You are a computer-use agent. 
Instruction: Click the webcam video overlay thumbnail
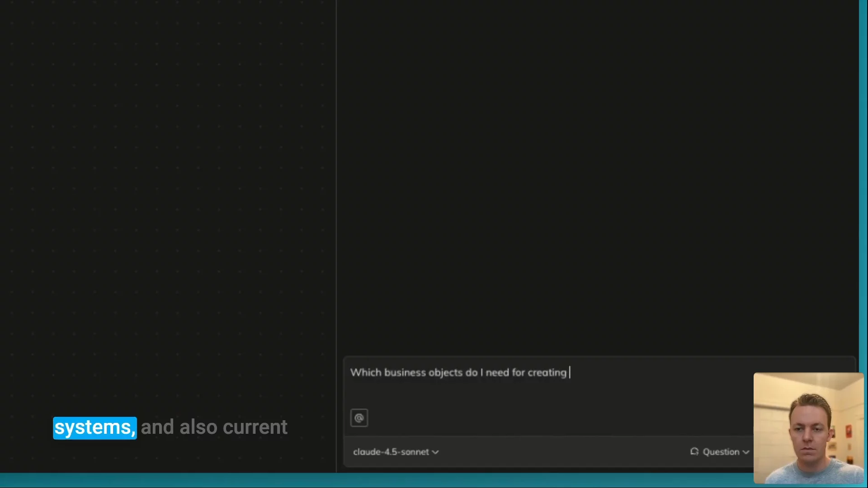[x=808, y=427]
